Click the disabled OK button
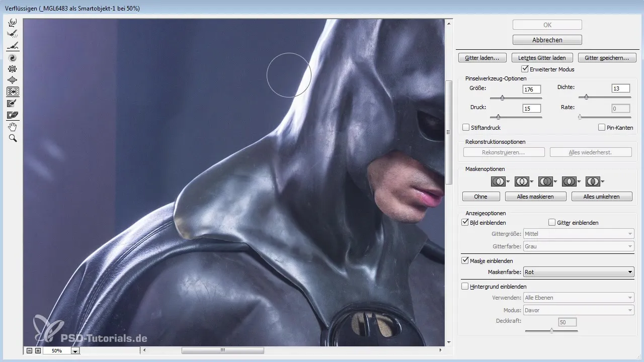The width and height of the screenshot is (644, 362). click(x=547, y=25)
